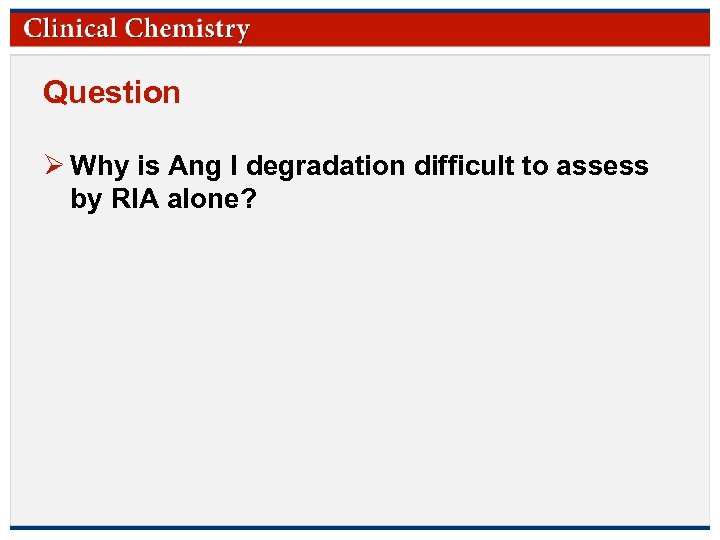Image resolution: width=720 pixels, height=540 pixels.
Task: Click the arrow bullet before "Why"
Action: (54, 165)
